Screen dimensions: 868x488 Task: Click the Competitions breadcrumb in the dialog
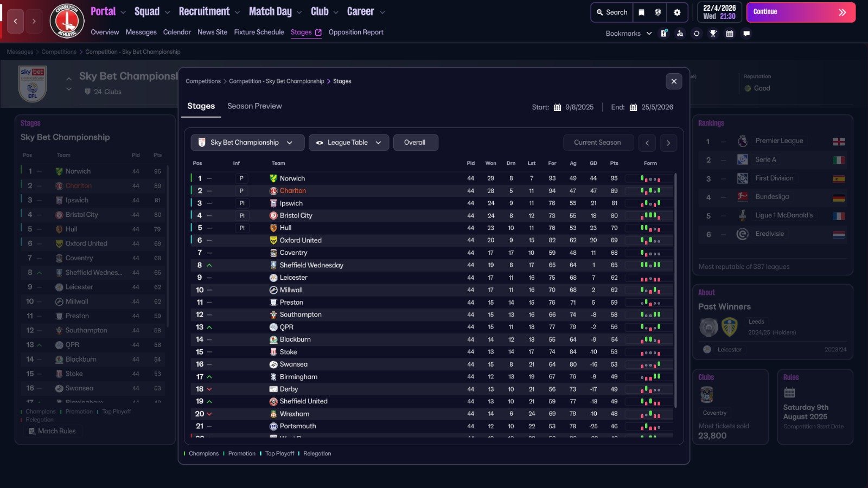[x=203, y=81]
